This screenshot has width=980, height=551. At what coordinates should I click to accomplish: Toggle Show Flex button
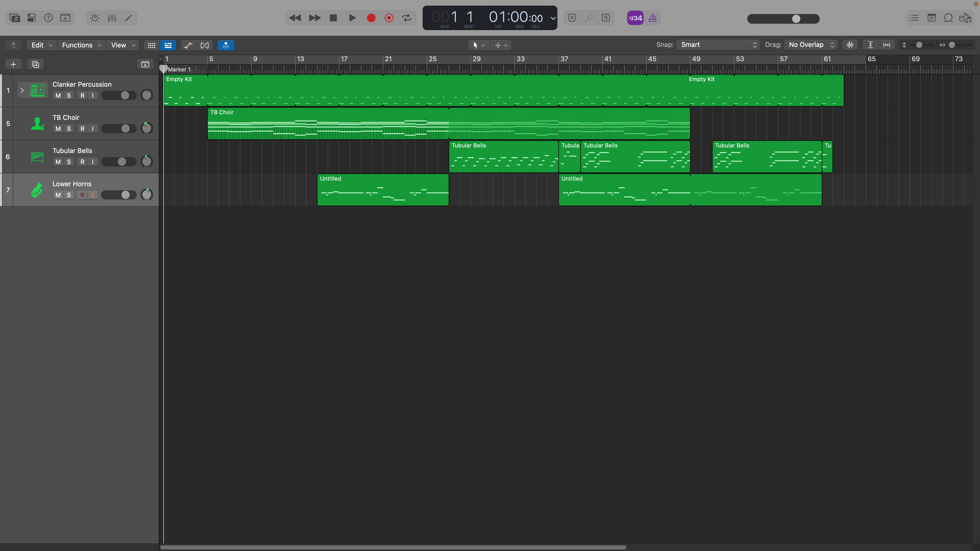205,45
